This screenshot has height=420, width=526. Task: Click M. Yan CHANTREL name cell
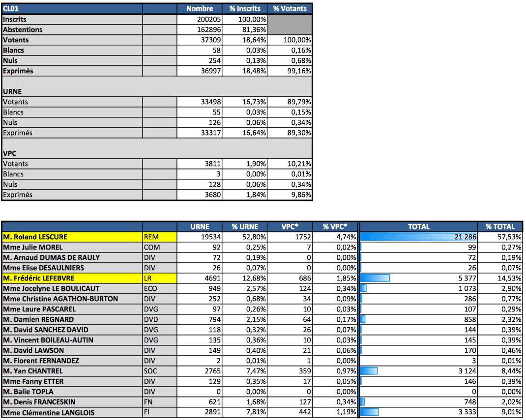(72, 371)
